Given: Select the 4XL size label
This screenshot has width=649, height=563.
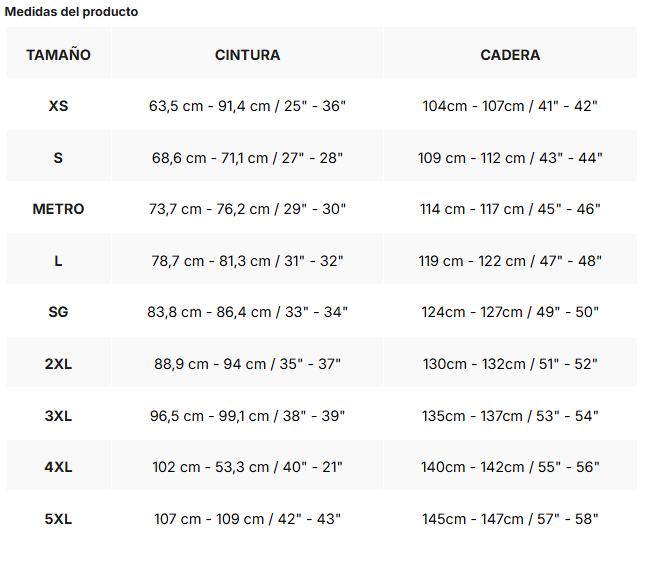Looking at the screenshot, I should coord(58,467).
